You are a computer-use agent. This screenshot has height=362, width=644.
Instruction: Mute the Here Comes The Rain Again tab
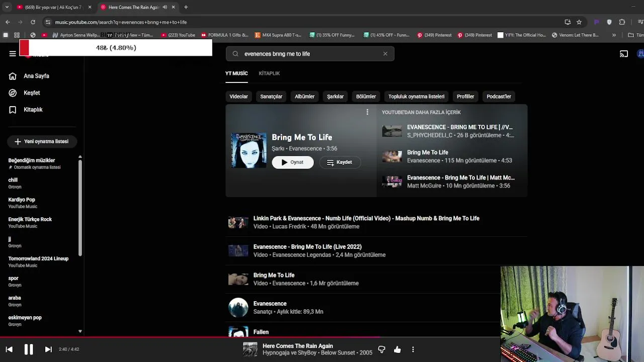click(165, 7)
